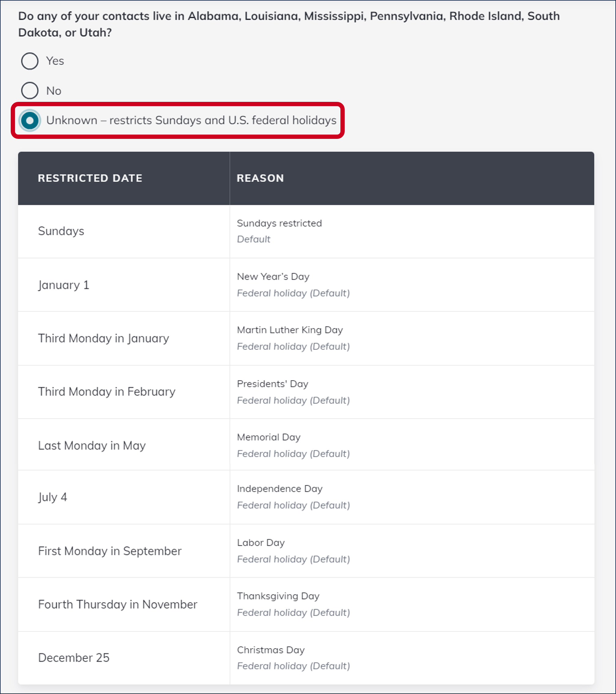Click the Presidents' Day reason text
This screenshot has width=616, height=694.
pyautogui.click(x=272, y=384)
